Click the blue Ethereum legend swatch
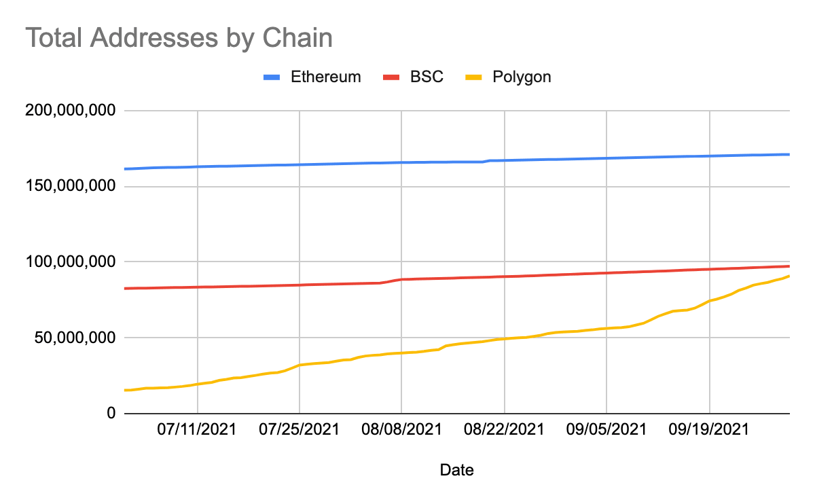 tap(273, 77)
